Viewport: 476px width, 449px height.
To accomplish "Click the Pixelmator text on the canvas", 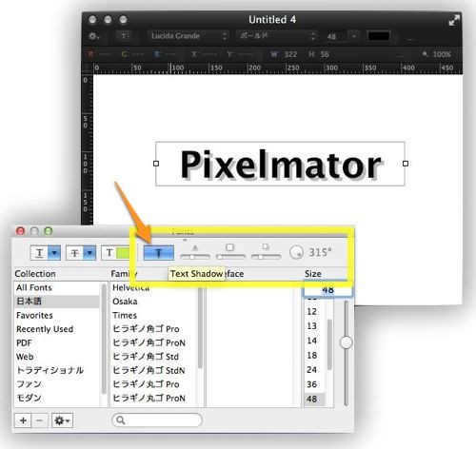I will [281, 165].
